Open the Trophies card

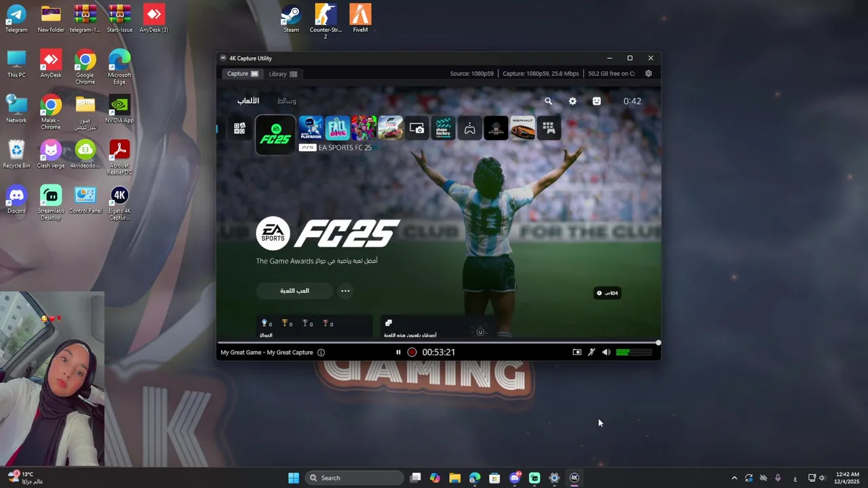[x=314, y=327]
